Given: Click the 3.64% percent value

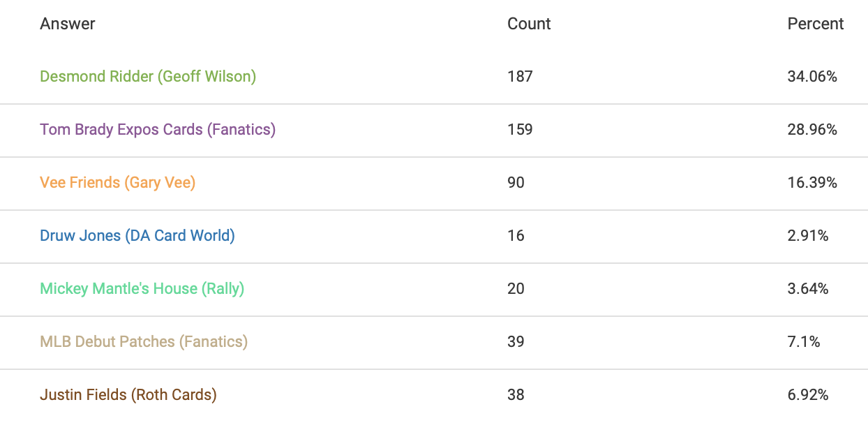Looking at the screenshot, I should coord(808,289).
